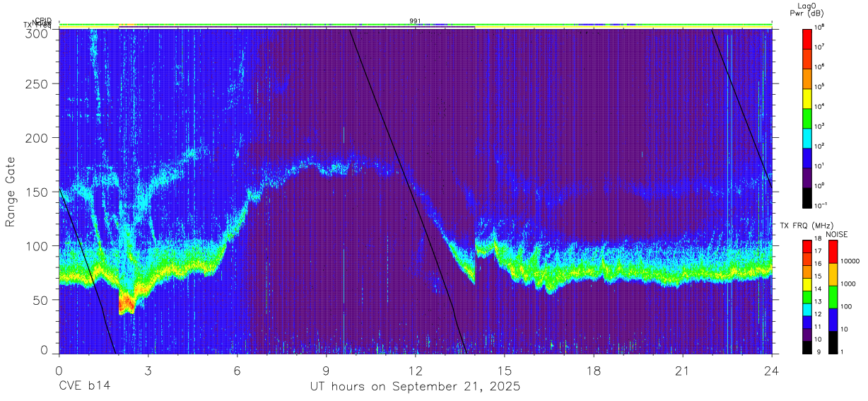Pick the yellow Lag0 Pwr colorbar segment
The height and width of the screenshot is (401, 868).
(x=807, y=99)
